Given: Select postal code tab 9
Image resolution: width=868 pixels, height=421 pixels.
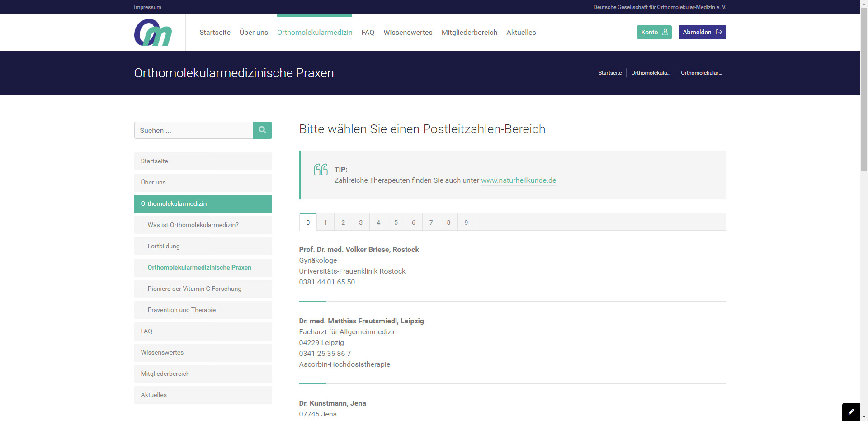Looking at the screenshot, I should [x=466, y=222].
